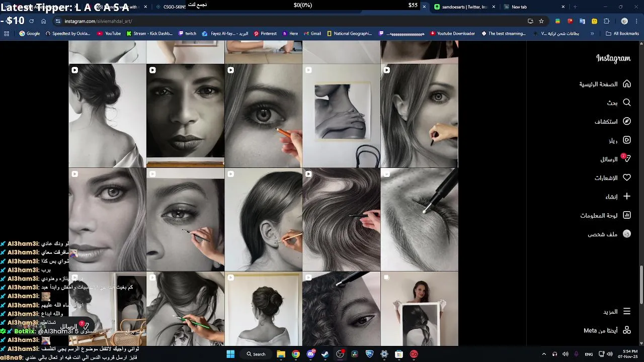Open Steam from the taskbar
This screenshot has width=644, height=362.
325,354
